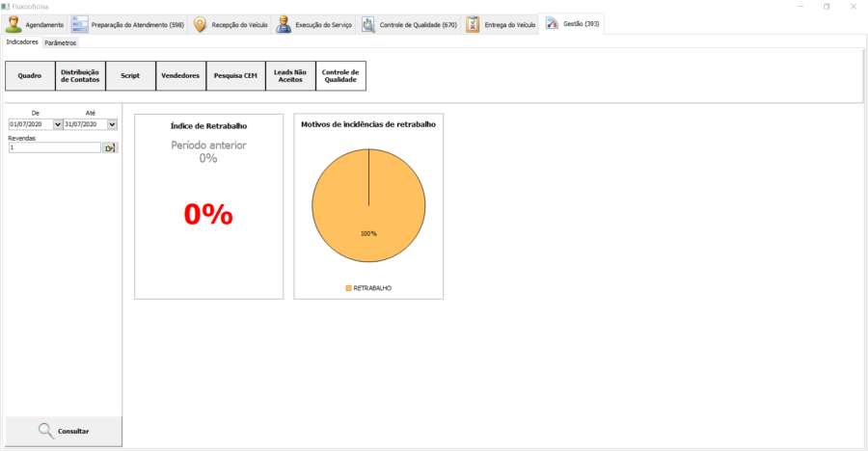Screen dimensions: 868x451
Task: Open the Agendamento tab
Action: (x=36, y=25)
